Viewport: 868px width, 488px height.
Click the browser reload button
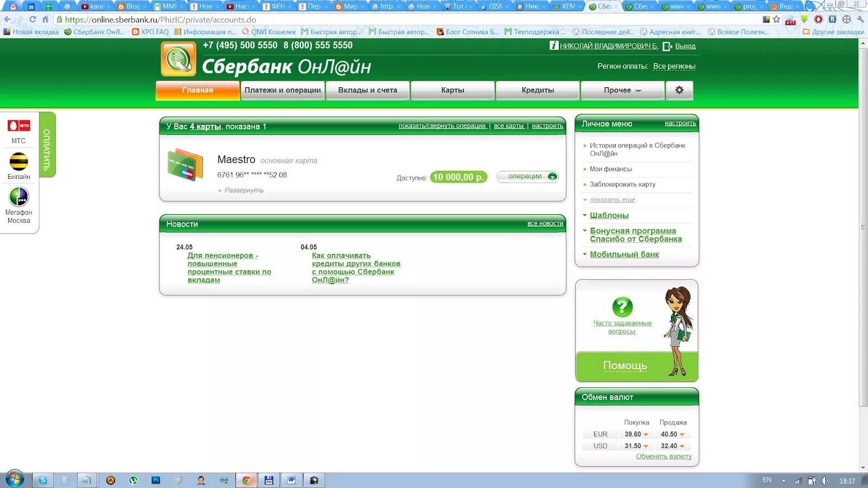pos(33,20)
